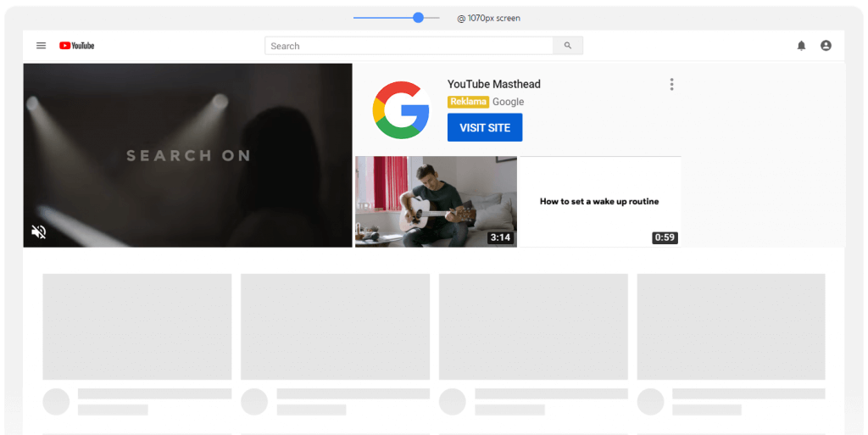Viewport: 868px width, 435px height.
Task: Click the yellow Reklama badge
Action: click(x=468, y=102)
